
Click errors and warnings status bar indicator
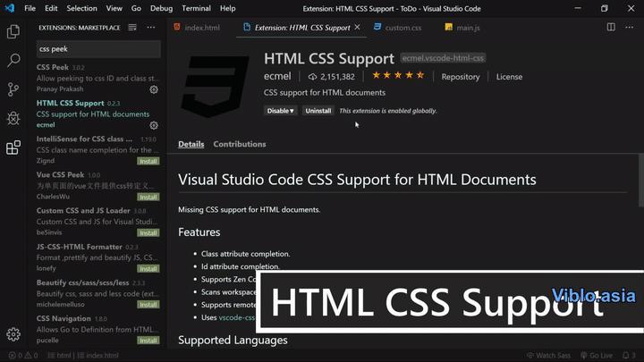[x=23, y=356]
